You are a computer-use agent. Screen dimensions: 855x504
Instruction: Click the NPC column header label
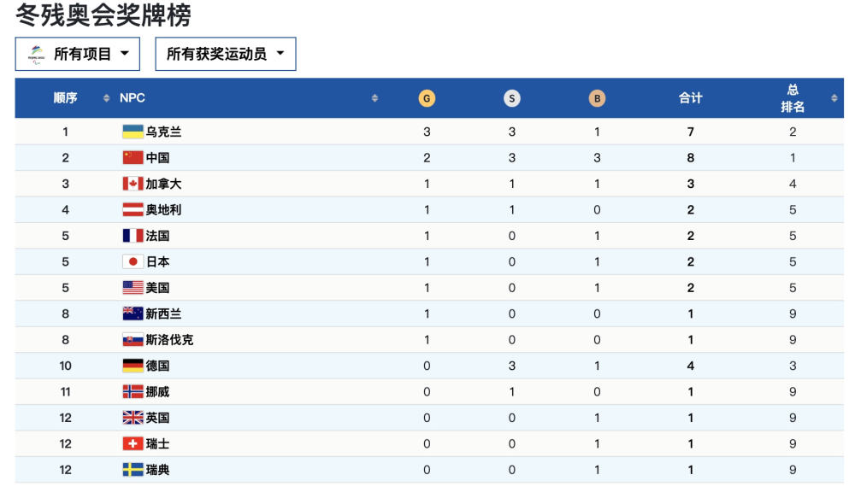pyautogui.click(x=133, y=98)
